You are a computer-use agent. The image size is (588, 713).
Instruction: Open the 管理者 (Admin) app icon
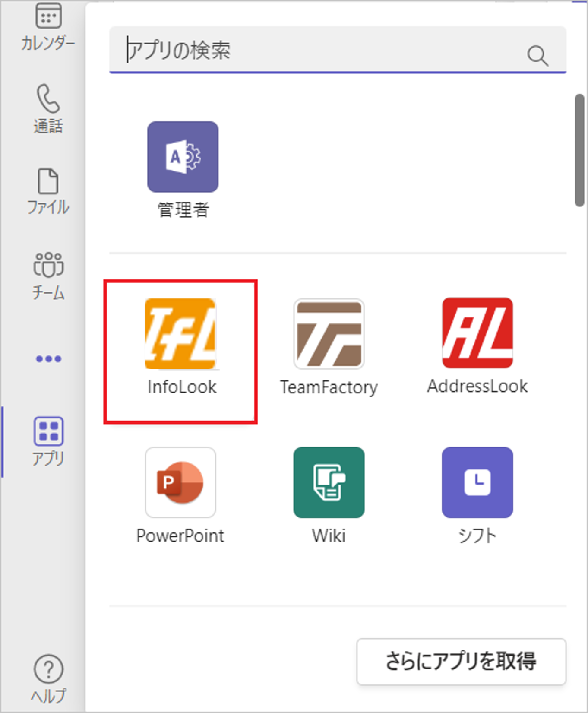[183, 157]
